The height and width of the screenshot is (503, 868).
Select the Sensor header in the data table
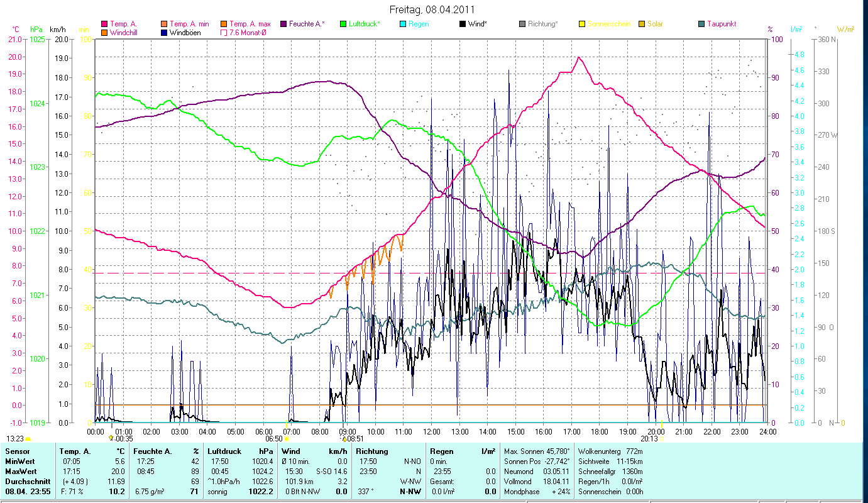[17, 451]
